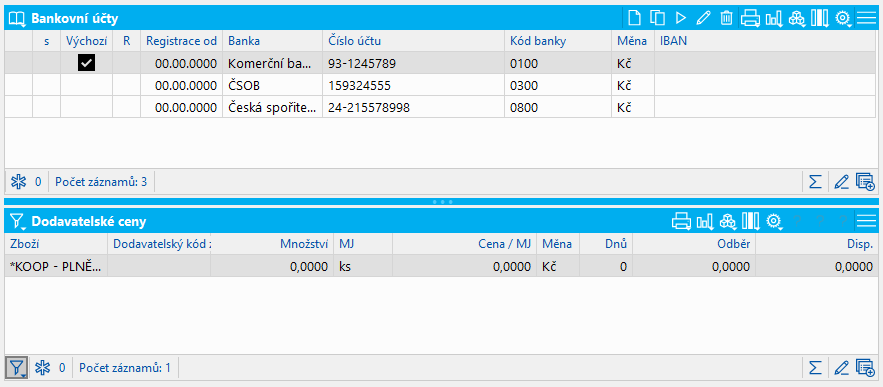Click the Množství column header
883x387 pixels.
tap(272, 244)
